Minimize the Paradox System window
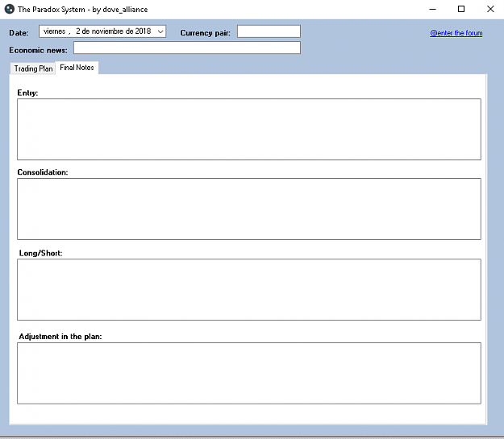The width and height of the screenshot is (504, 439). click(433, 9)
